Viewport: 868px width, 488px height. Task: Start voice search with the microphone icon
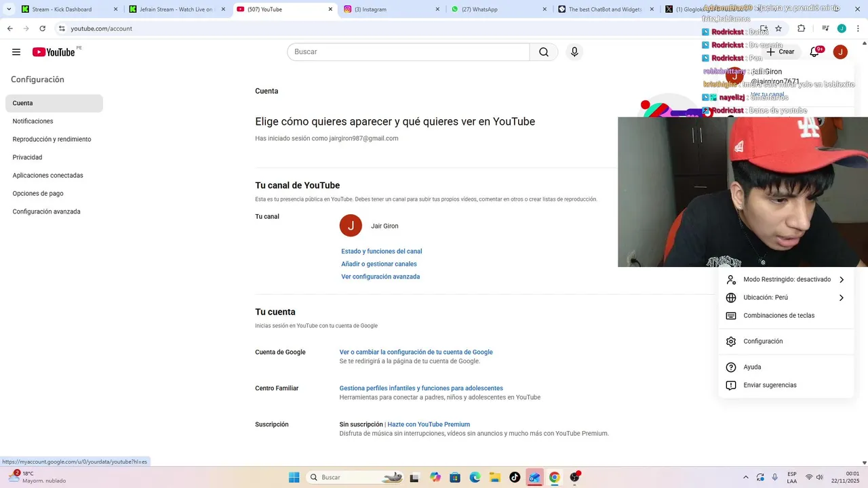[x=574, y=52]
